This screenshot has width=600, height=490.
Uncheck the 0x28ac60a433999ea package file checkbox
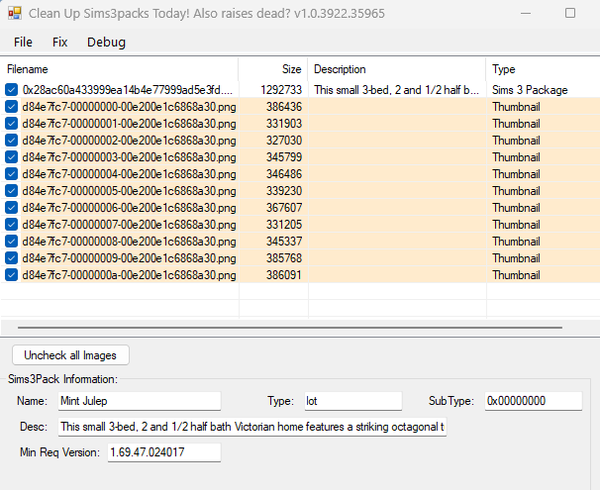pos(11,90)
